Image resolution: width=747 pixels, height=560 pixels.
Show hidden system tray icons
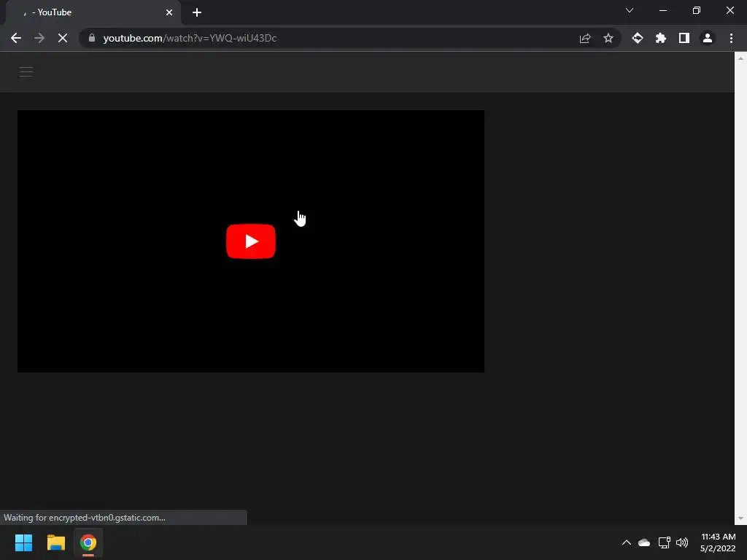pos(627,542)
